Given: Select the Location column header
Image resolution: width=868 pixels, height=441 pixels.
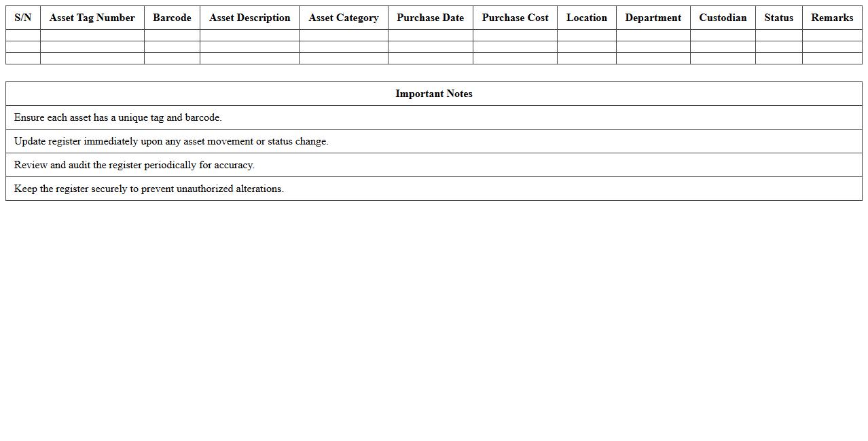Looking at the screenshot, I should pyautogui.click(x=586, y=18).
